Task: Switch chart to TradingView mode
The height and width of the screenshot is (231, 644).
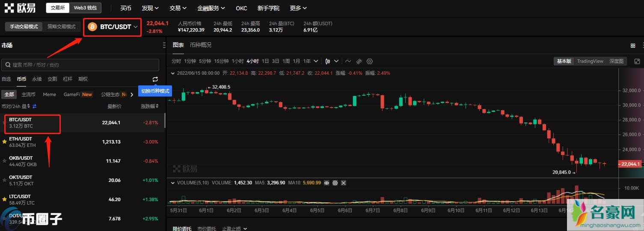Action: coord(590,61)
